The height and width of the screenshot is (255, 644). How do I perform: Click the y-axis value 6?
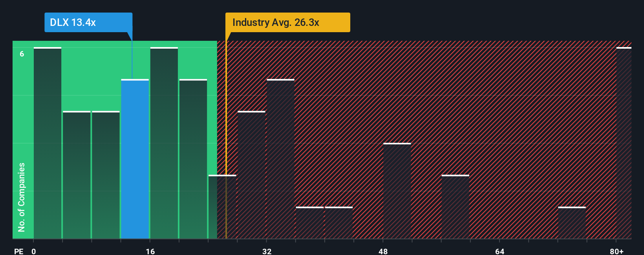point(22,54)
